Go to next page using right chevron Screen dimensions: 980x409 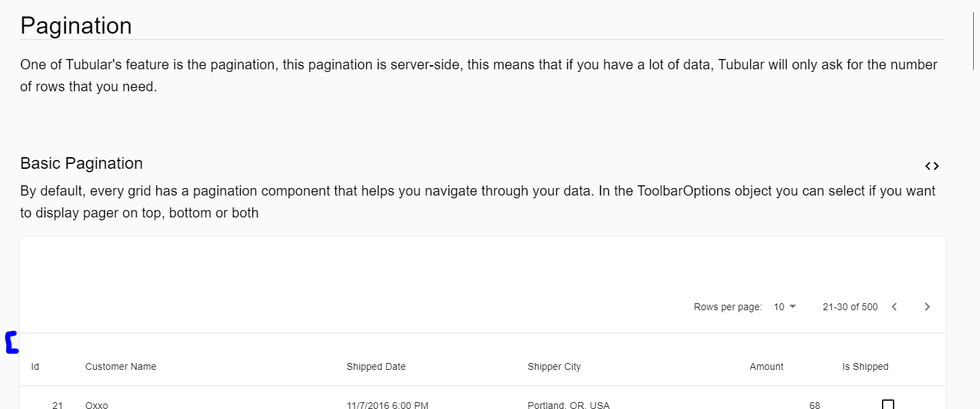pos(927,307)
